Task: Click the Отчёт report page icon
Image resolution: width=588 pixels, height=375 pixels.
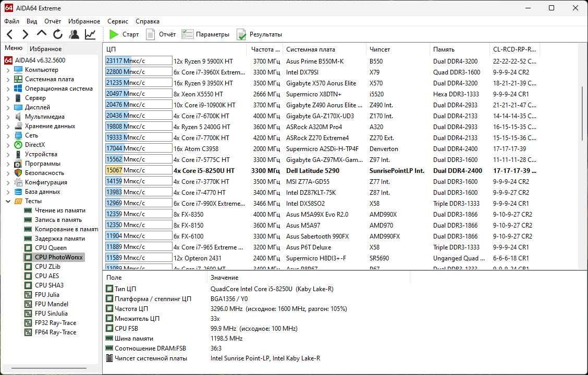Action: tap(150, 34)
